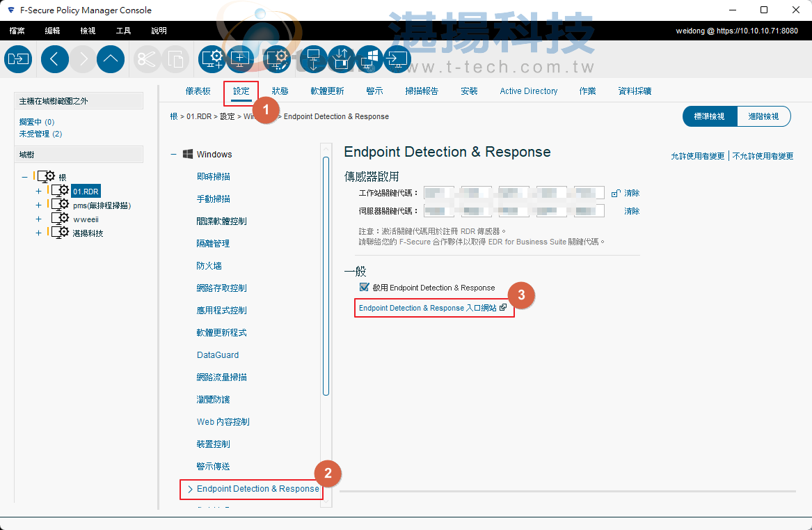Click the Windows-logo host toolbar icon
This screenshot has height=530, width=812.
[369, 59]
